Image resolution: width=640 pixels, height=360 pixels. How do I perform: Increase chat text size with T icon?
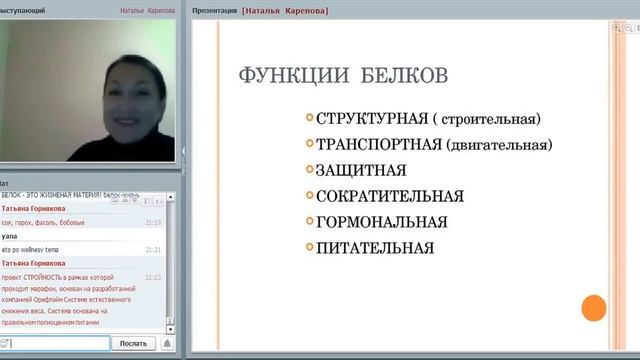[147, 201]
